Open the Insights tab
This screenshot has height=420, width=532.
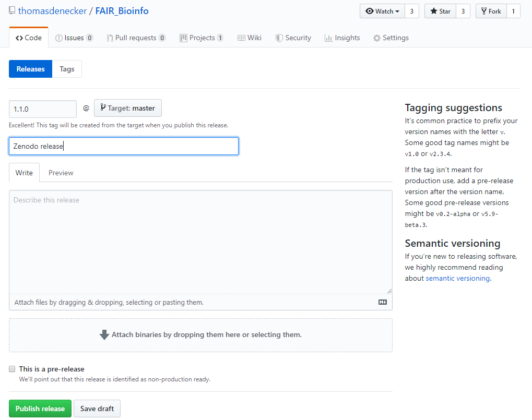tap(342, 38)
